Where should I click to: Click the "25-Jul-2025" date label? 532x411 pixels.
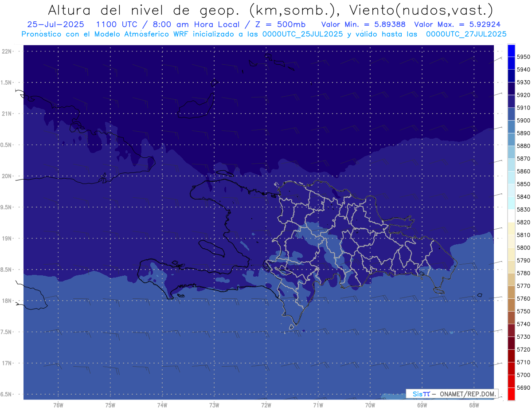tap(55, 24)
